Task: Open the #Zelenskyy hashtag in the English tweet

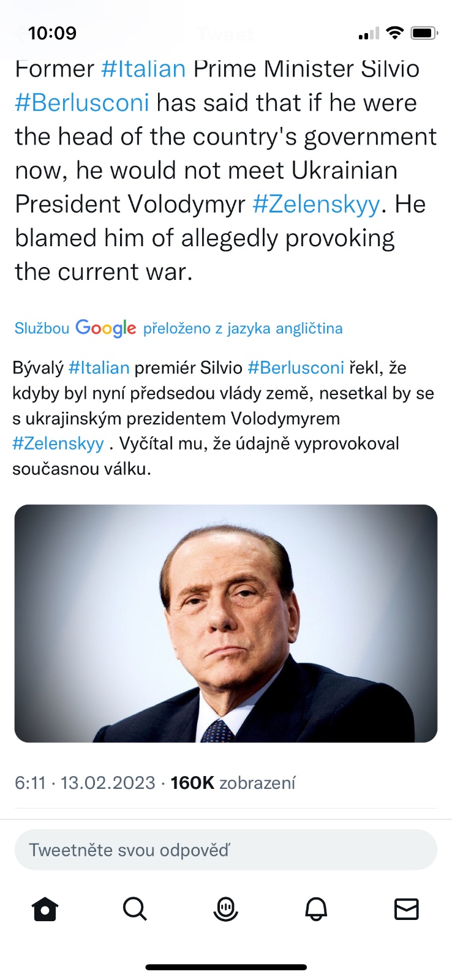Action: click(x=316, y=204)
